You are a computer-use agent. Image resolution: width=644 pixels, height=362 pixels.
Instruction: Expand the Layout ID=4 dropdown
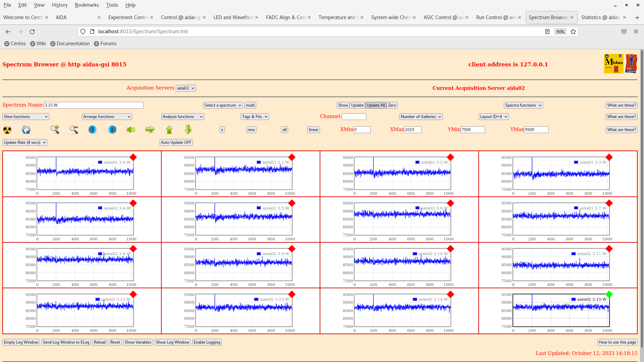tap(493, 117)
